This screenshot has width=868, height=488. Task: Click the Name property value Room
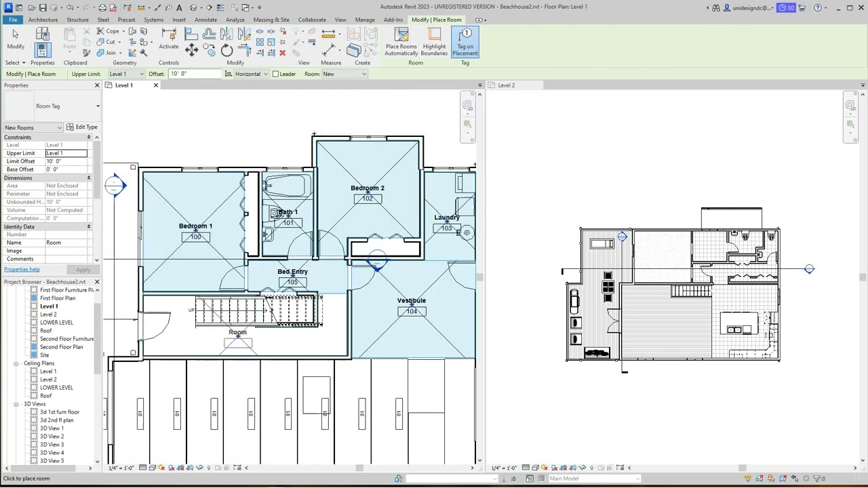tap(66, 243)
